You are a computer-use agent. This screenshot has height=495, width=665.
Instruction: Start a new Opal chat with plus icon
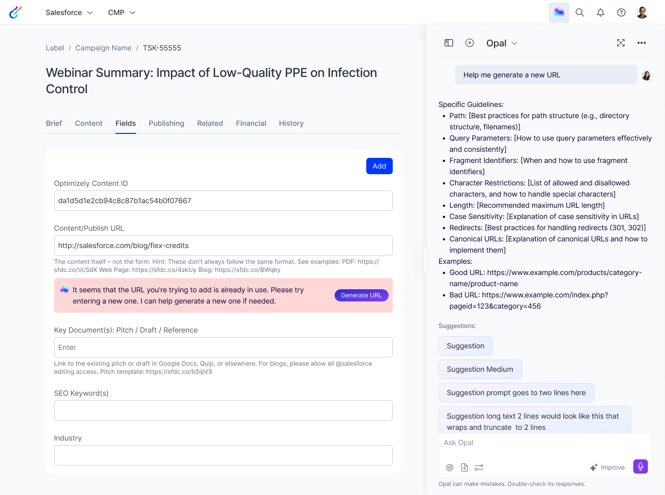470,43
